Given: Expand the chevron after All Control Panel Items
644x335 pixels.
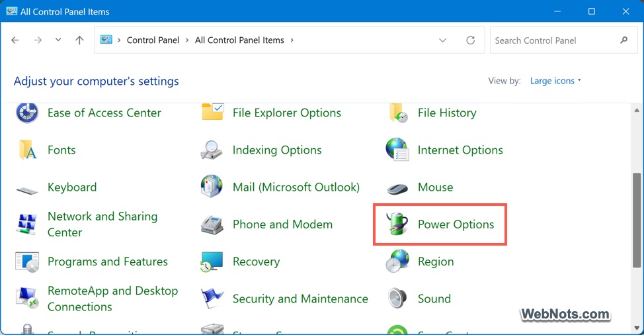Looking at the screenshot, I should point(292,40).
